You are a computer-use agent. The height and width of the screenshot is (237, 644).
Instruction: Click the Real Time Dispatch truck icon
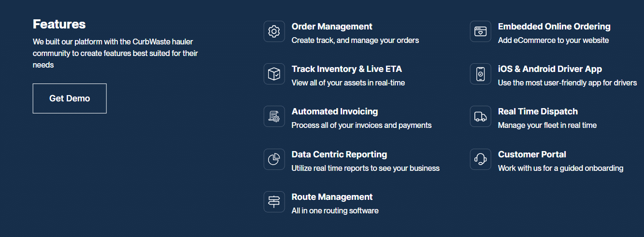coord(480,116)
